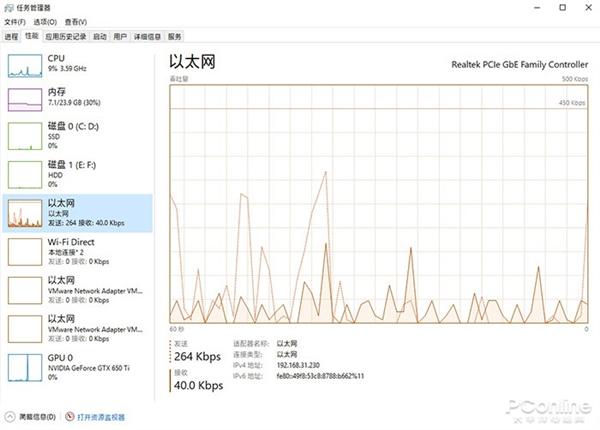Click the resource monitor gauge icon

point(70,416)
